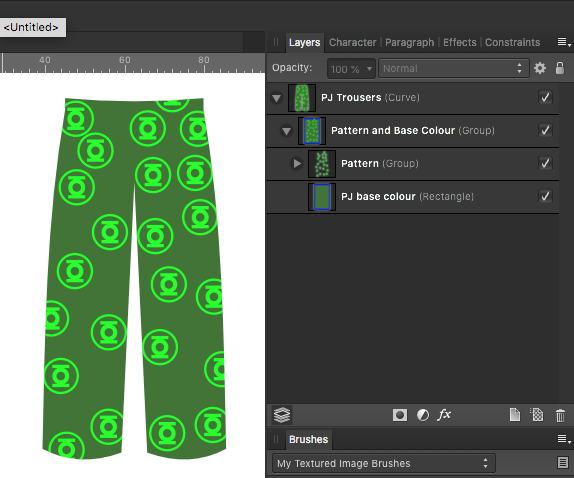574x478 pixels.
Task: Select the Pattern and Base Colour thumbnail
Action: pos(312,131)
